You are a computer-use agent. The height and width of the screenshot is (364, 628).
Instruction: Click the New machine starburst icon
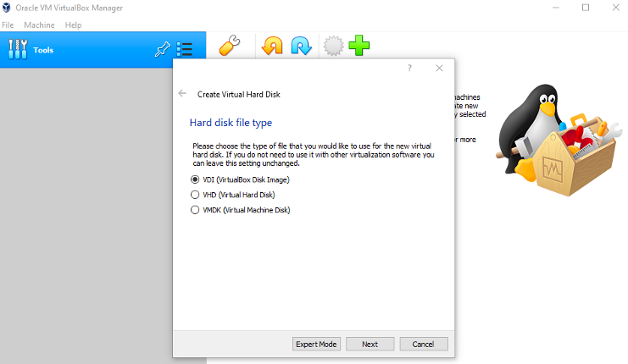[333, 46]
